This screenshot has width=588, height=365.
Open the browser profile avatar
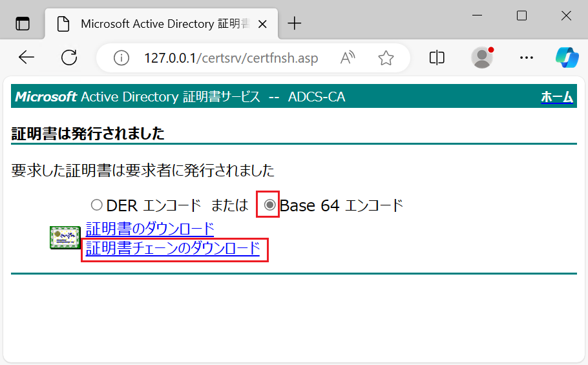482,57
